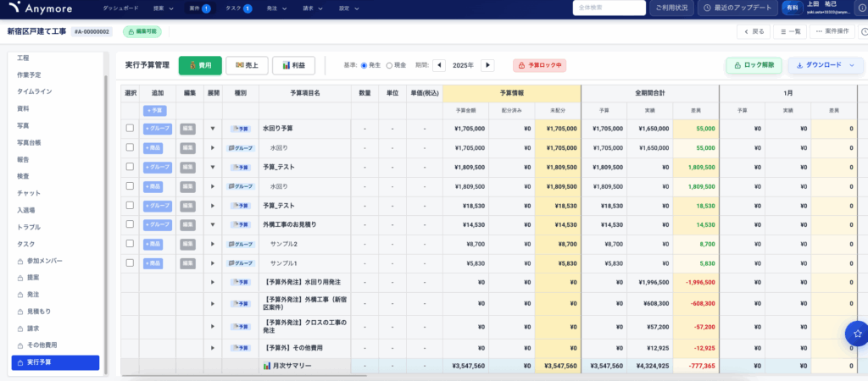This screenshot has width=868, height=381.
Task: Click the グループ type badge for サンプル1
Action: click(x=240, y=264)
